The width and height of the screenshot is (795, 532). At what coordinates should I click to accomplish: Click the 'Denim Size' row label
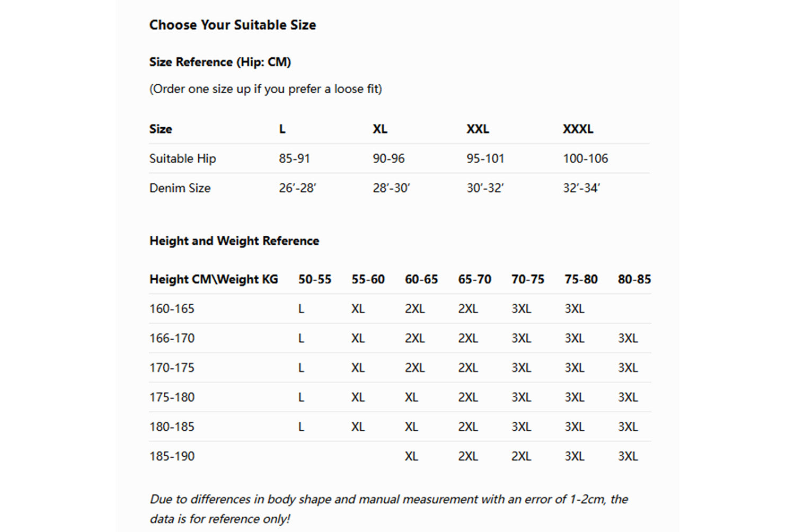(x=180, y=188)
